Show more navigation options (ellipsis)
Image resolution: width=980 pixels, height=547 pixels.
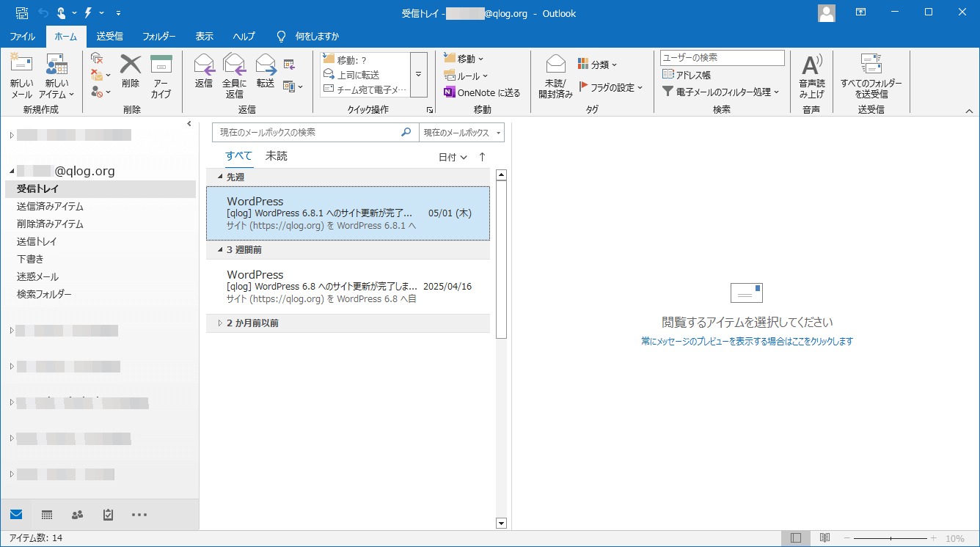[139, 515]
